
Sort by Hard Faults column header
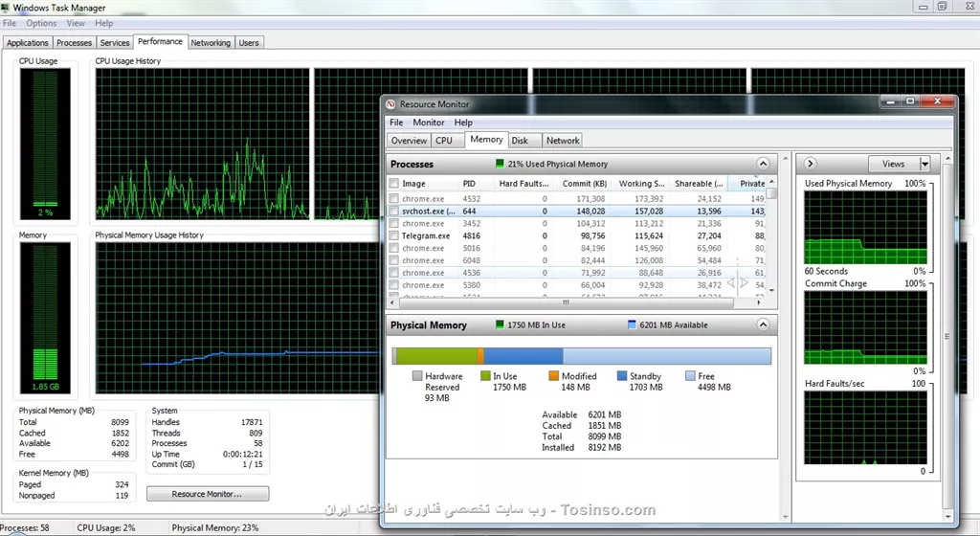click(x=523, y=184)
